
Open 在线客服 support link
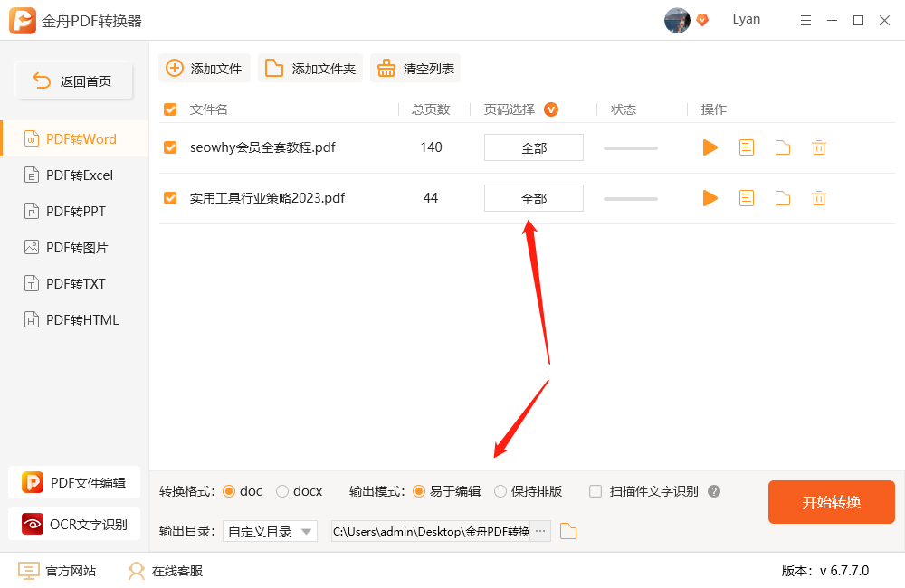tap(166, 571)
